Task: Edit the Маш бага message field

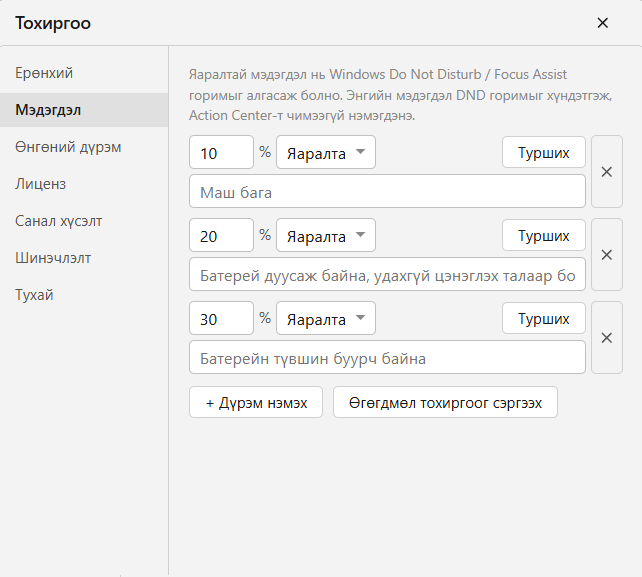Action: pos(387,191)
